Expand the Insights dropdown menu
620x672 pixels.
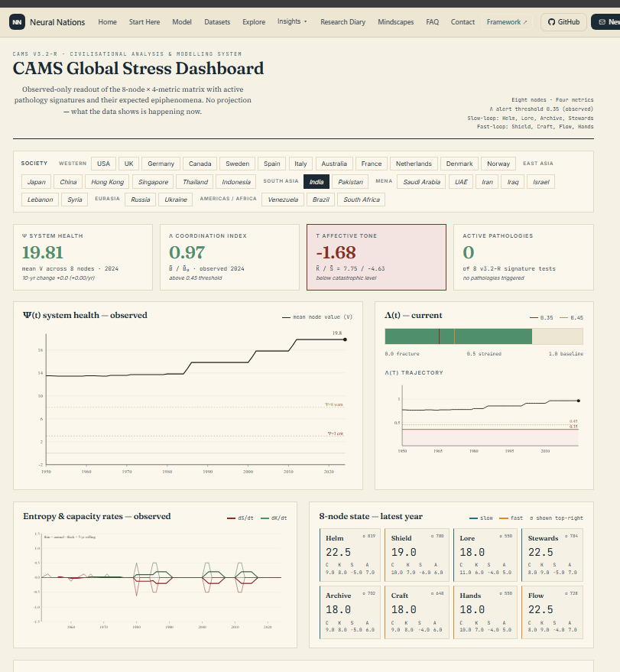coord(292,21)
